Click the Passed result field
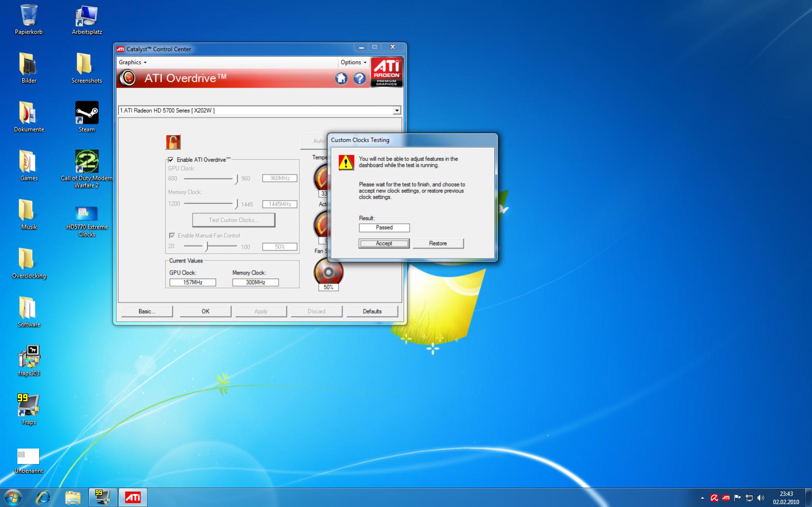The height and width of the screenshot is (507, 812). point(384,228)
